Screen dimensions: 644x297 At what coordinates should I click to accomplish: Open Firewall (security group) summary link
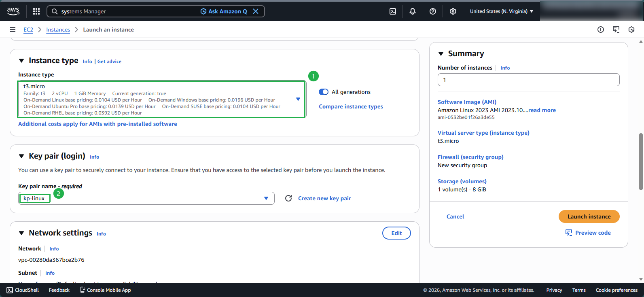click(x=470, y=157)
